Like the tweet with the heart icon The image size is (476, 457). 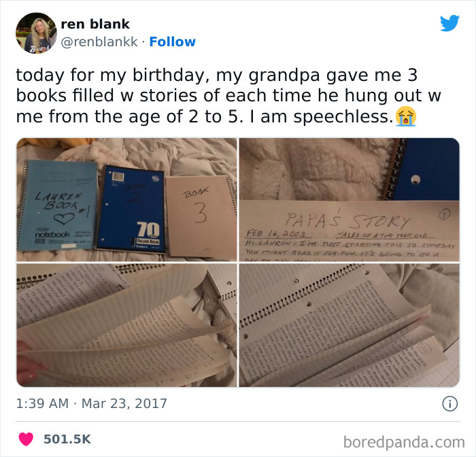tap(26, 439)
